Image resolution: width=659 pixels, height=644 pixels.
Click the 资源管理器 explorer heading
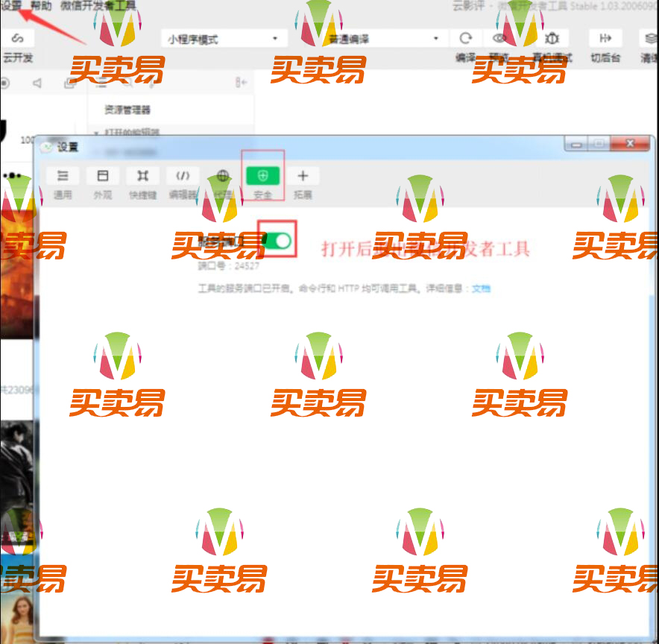pyautogui.click(x=127, y=110)
